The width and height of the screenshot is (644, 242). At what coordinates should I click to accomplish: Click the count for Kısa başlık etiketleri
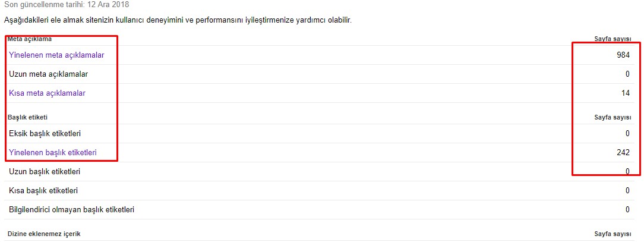tap(627, 191)
